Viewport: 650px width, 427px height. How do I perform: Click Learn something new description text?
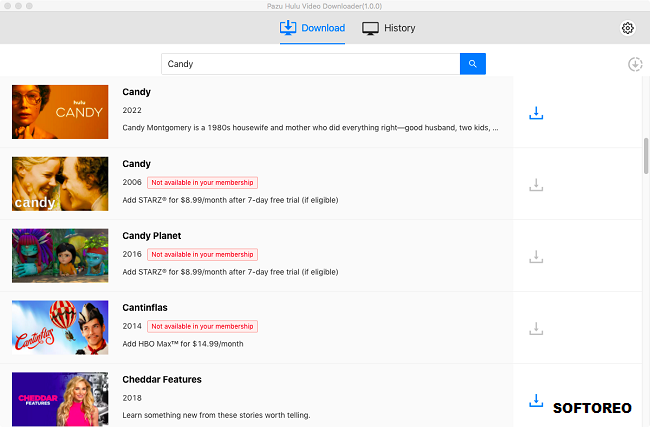point(216,415)
